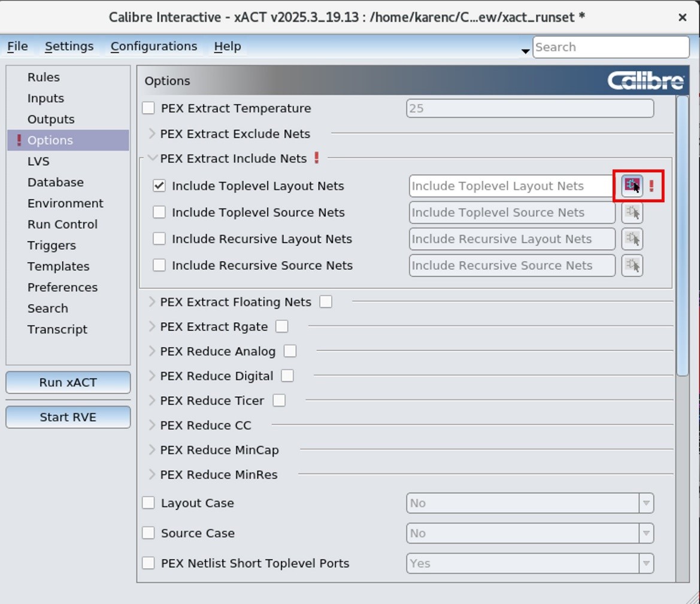
Task: Expand the PEX Reduce CC section
Action: click(x=152, y=426)
